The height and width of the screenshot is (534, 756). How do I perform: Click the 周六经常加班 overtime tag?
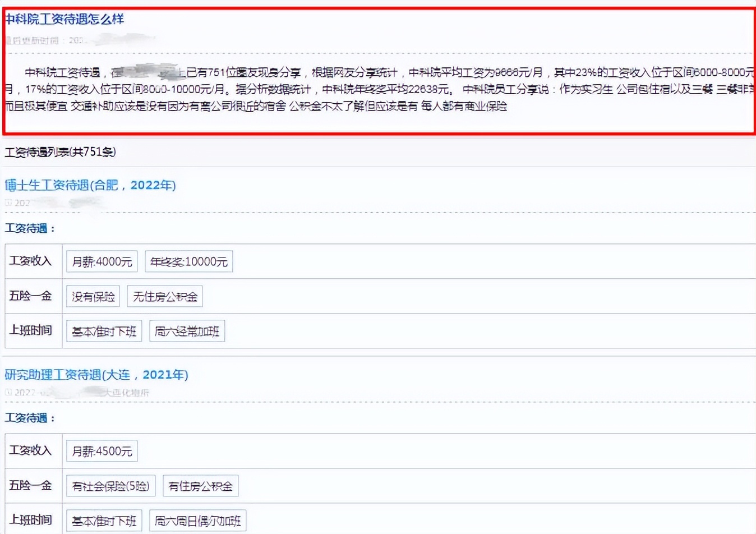point(187,330)
